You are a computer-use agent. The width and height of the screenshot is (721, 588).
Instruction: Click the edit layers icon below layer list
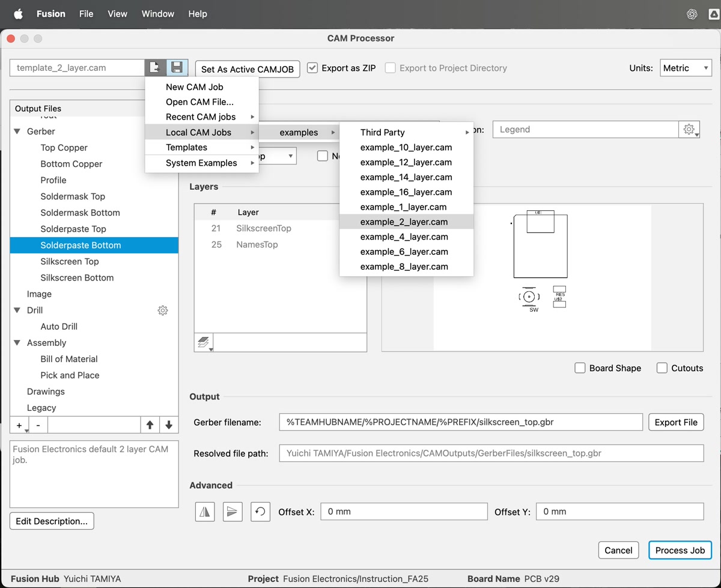click(204, 342)
